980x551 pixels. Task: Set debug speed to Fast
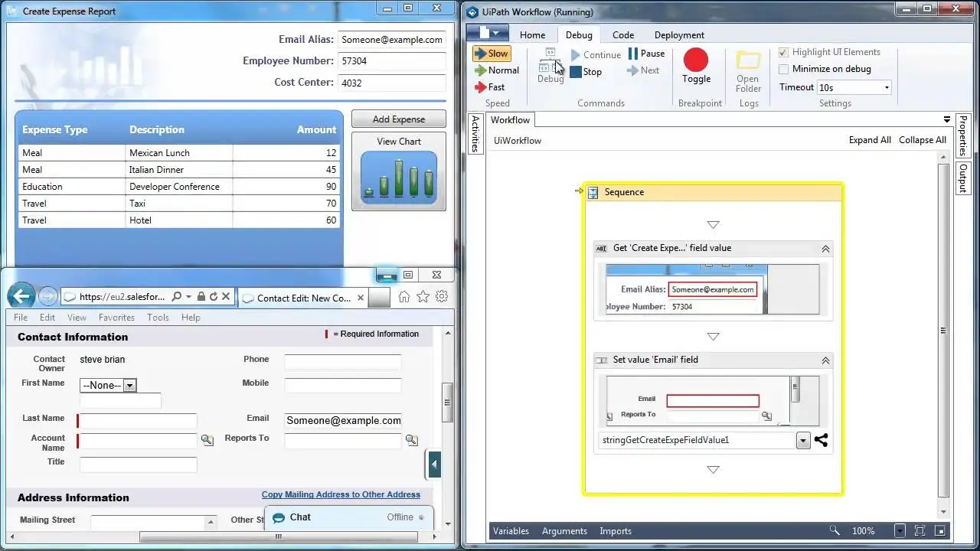489,87
